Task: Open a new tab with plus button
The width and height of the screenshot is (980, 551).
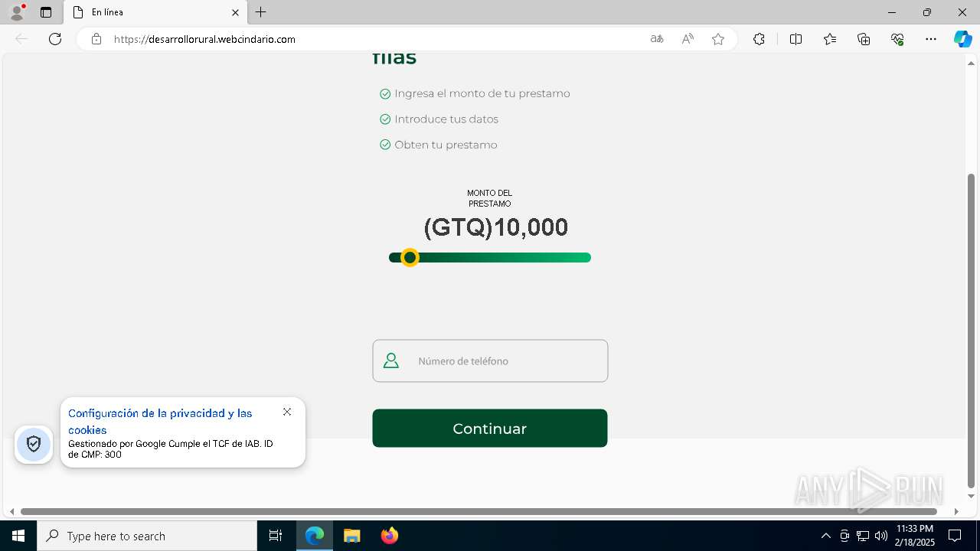Action: (x=261, y=12)
